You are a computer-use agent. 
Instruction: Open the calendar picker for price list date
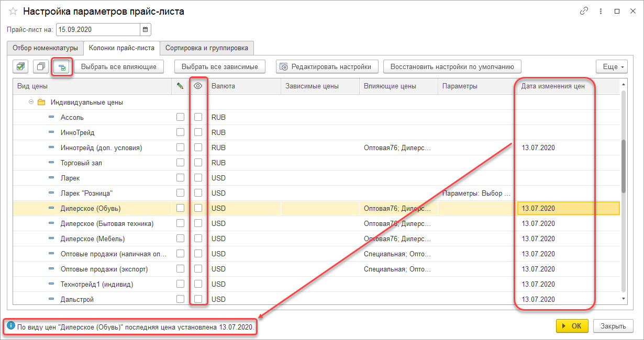(x=146, y=30)
